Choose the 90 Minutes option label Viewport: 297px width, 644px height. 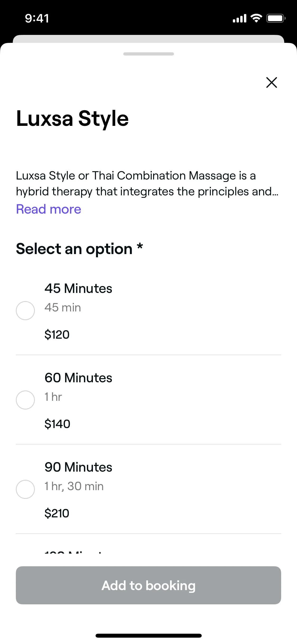tap(78, 467)
